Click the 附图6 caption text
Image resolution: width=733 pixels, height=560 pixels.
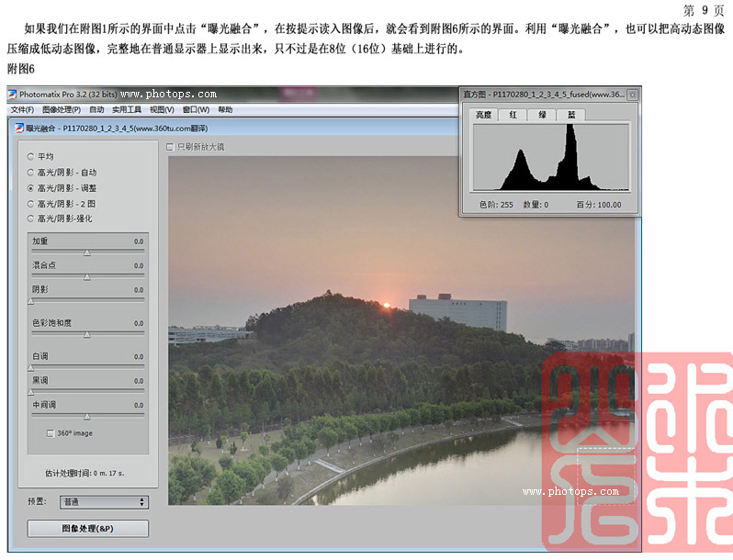tap(21, 69)
